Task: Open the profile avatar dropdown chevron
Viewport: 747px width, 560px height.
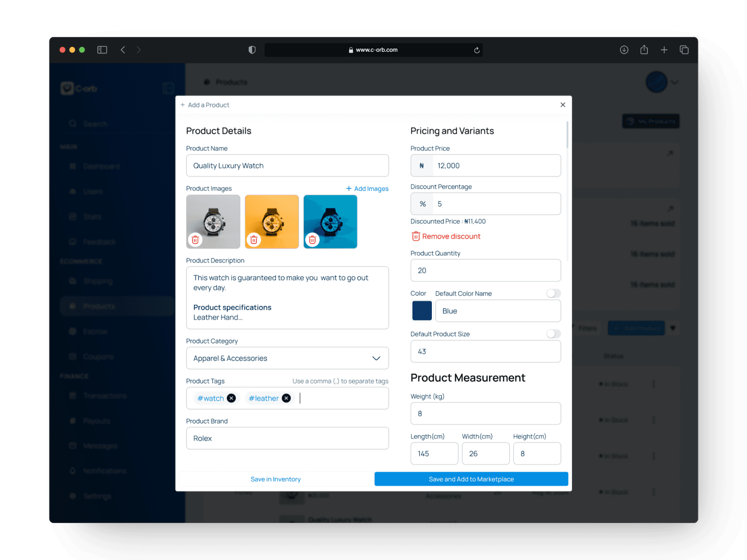Action: 675,82
